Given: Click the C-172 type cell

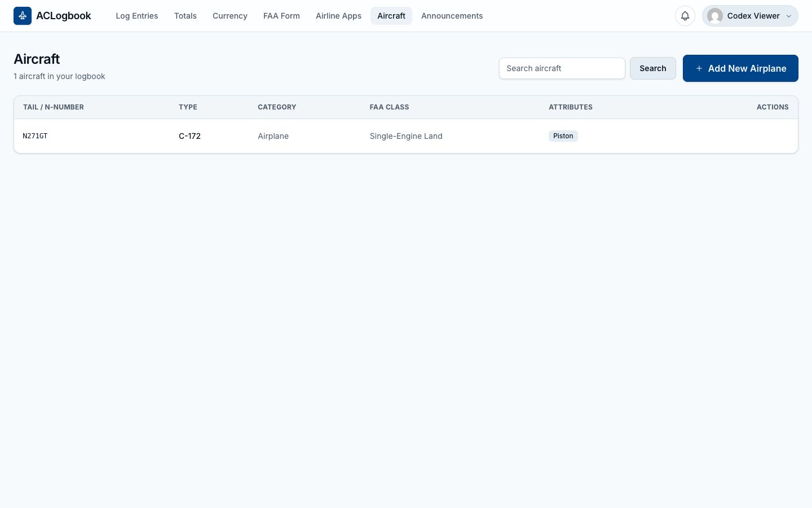Looking at the screenshot, I should coord(189,136).
